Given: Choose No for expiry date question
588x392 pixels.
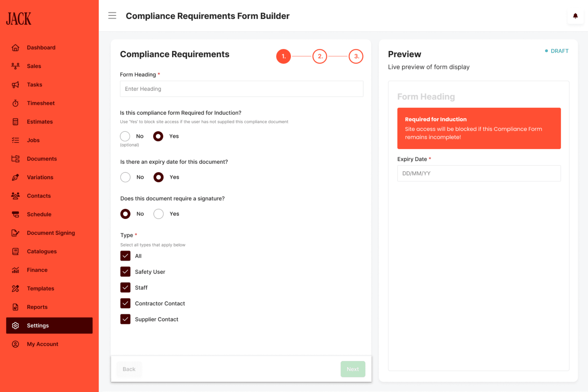Looking at the screenshot, I should pos(125,177).
